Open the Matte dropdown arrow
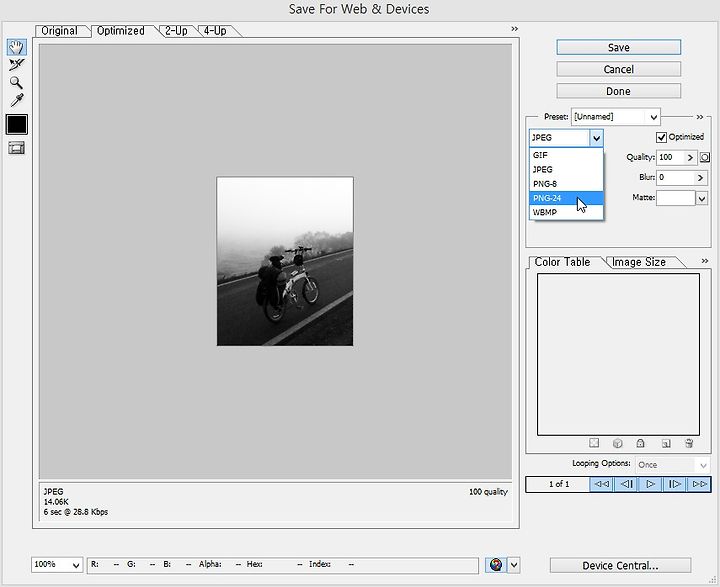Image resolution: width=720 pixels, height=587 pixels. [x=702, y=198]
